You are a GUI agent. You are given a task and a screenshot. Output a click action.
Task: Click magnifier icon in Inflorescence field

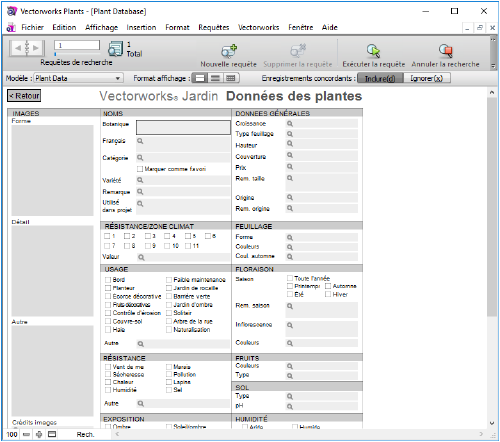tap(290, 325)
